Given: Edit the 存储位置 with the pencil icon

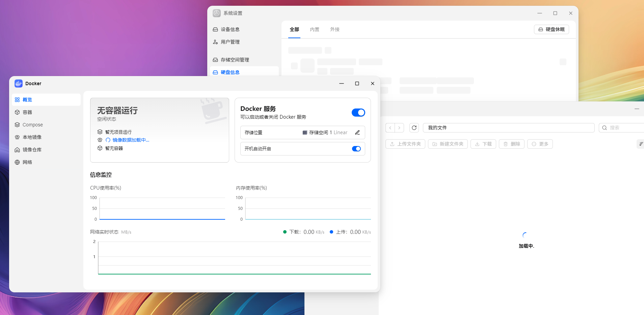Looking at the screenshot, I should [x=357, y=132].
